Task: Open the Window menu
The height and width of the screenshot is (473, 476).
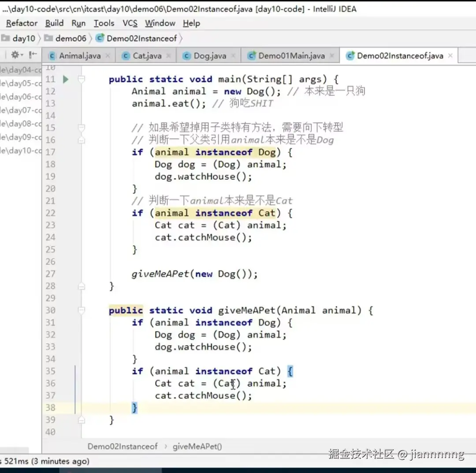Action: coord(160,23)
